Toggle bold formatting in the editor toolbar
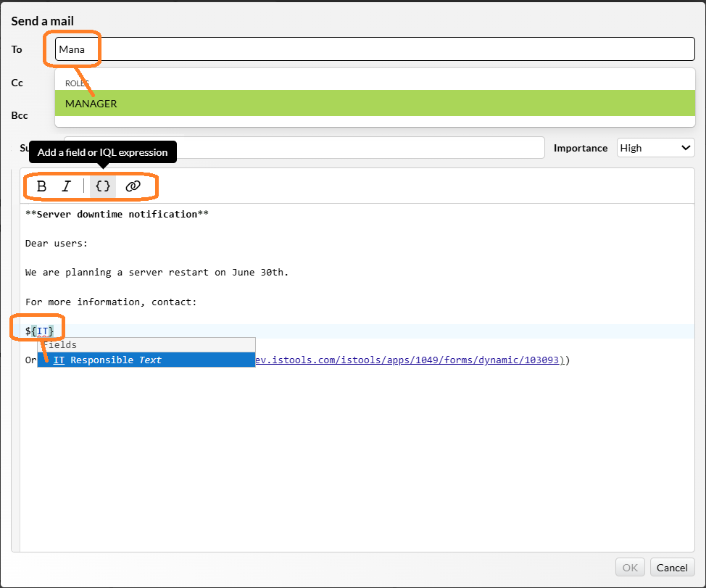The image size is (706, 588). coord(41,186)
